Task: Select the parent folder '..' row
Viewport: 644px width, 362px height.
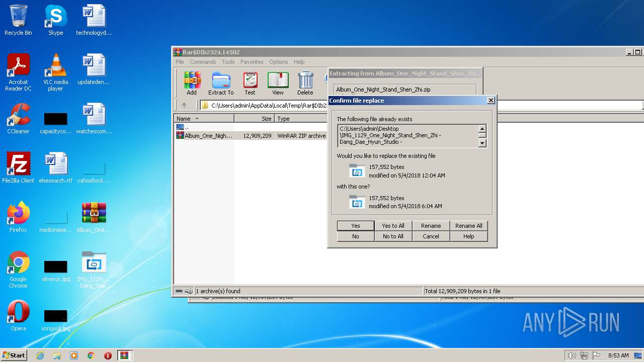Action: pos(251,127)
